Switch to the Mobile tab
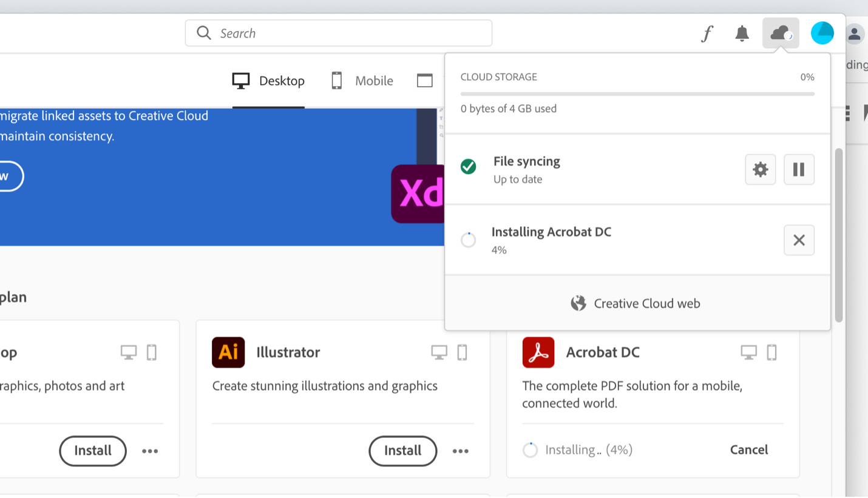868x498 pixels. 362,81
